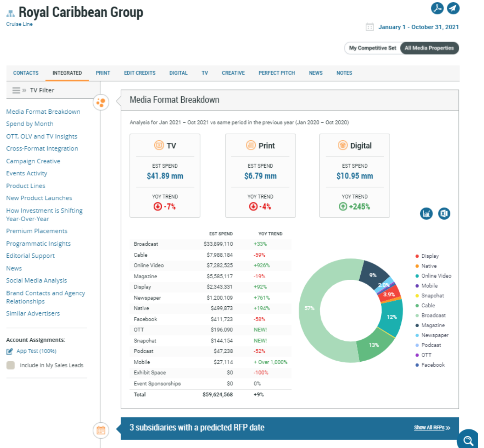Open the January 1 - October 31, 2021 date selector
Screen dimensions: 484x448
pos(418,27)
